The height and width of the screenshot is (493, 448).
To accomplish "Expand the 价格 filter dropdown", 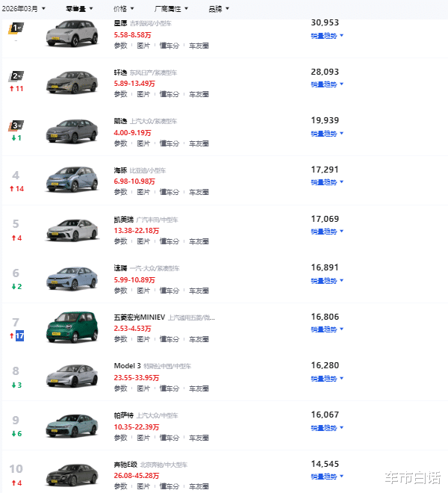I will [122, 9].
